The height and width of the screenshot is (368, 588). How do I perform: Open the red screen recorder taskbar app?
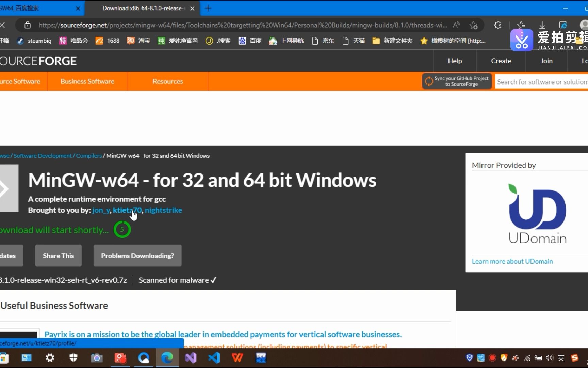click(x=120, y=358)
